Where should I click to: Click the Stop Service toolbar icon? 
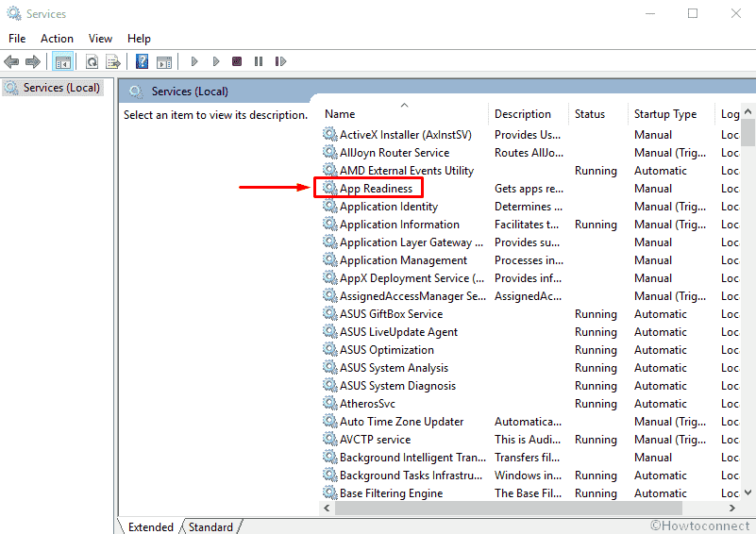(237, 61)
